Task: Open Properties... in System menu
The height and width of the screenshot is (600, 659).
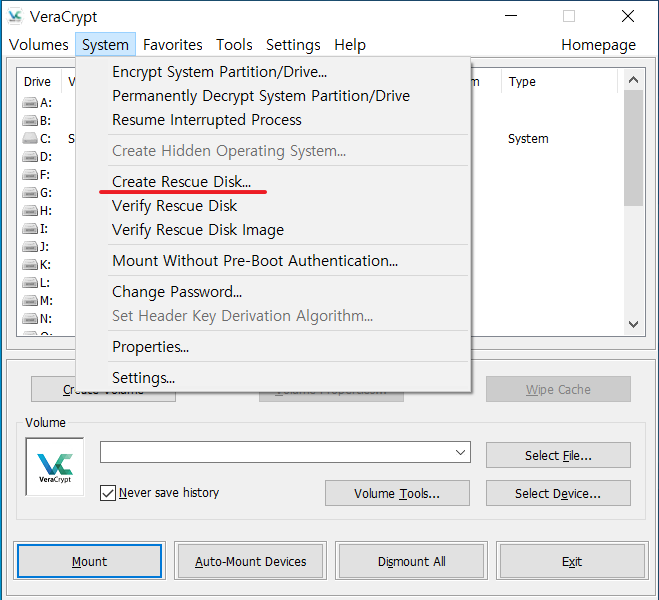Action: coord(273,347)
